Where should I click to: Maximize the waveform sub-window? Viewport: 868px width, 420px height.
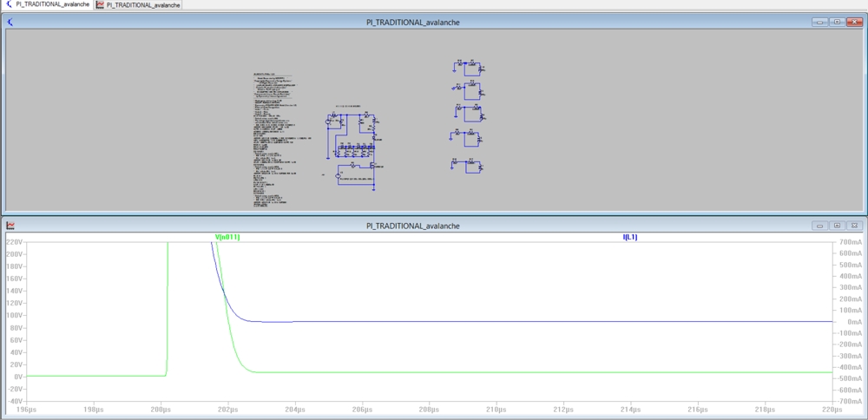coord(836,226)
